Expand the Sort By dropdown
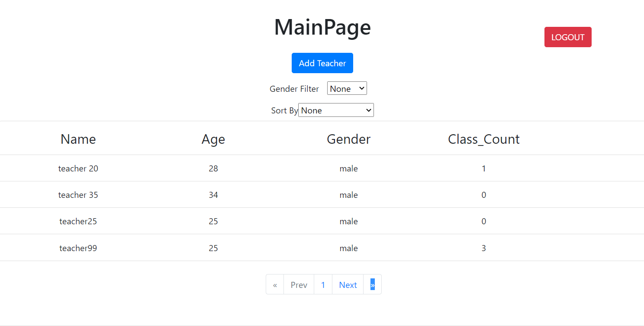Screen dimensions: 644x326 [336, 110]
